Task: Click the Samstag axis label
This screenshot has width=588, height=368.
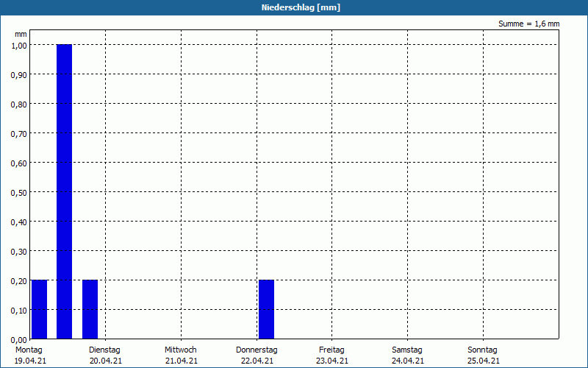Action: 407,350
